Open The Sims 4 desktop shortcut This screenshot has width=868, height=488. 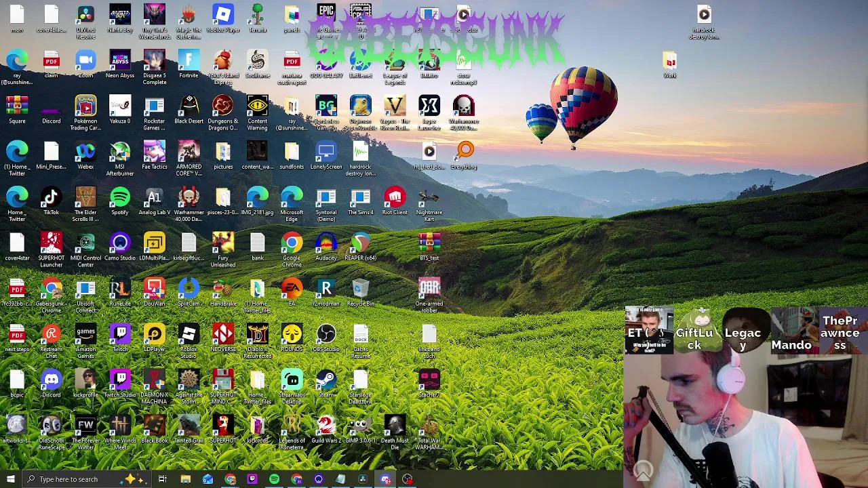coord(361,201)
